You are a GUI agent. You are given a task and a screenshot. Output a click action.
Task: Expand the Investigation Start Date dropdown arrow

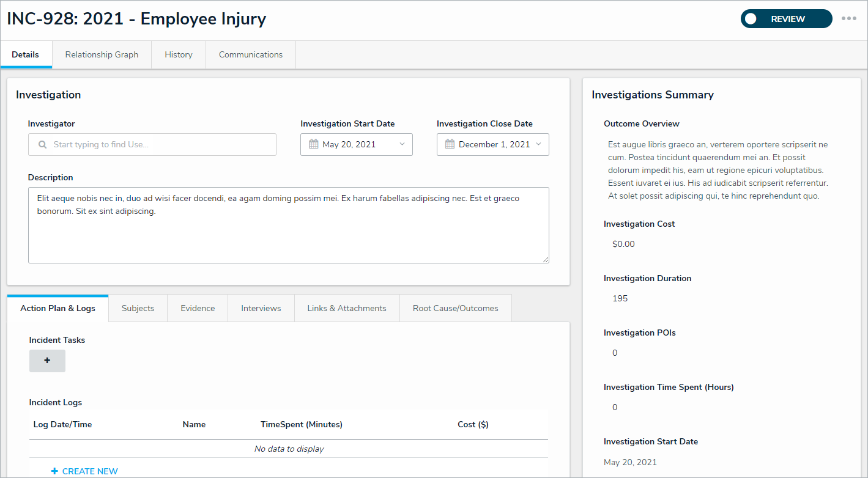402,145
